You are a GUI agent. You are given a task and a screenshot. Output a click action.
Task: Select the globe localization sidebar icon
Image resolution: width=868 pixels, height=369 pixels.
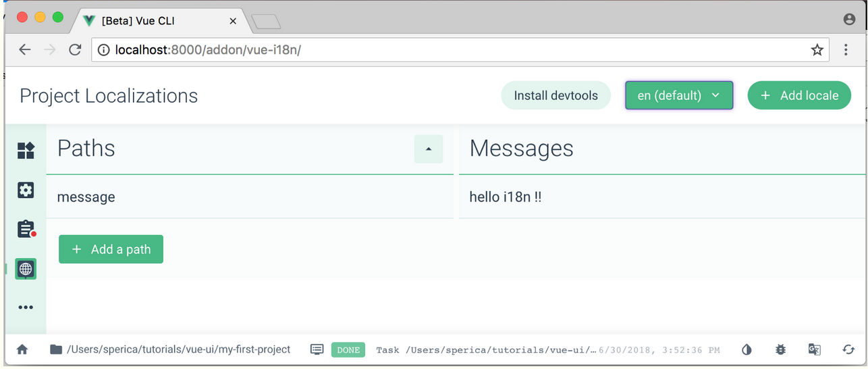click(26, 269)
